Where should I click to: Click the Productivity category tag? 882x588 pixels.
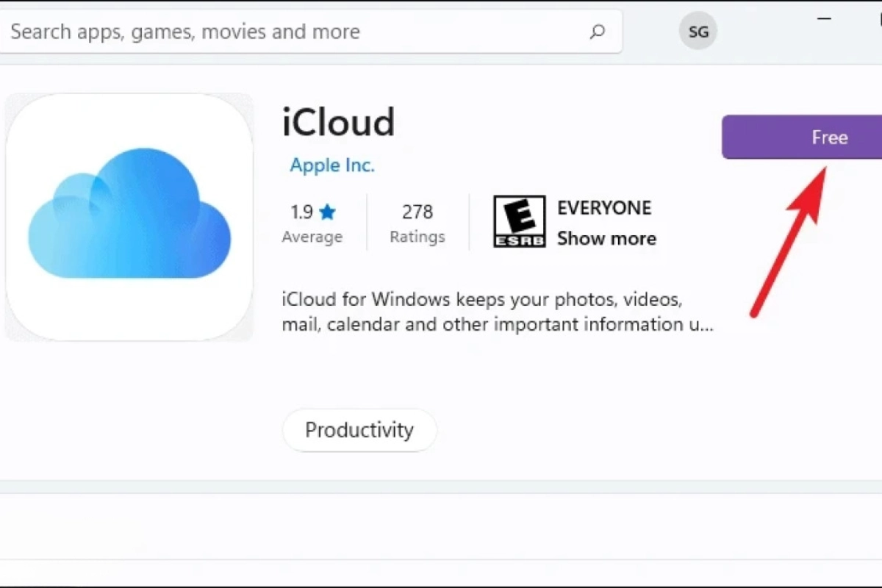point(359,430)
